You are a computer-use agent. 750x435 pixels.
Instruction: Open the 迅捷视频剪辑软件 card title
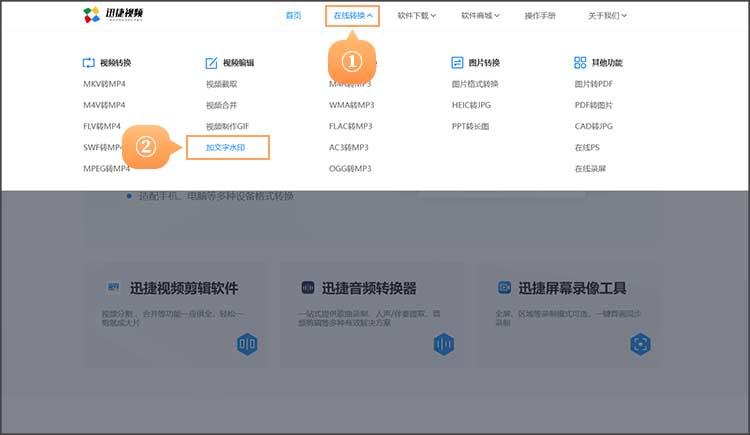coord(184,288)
